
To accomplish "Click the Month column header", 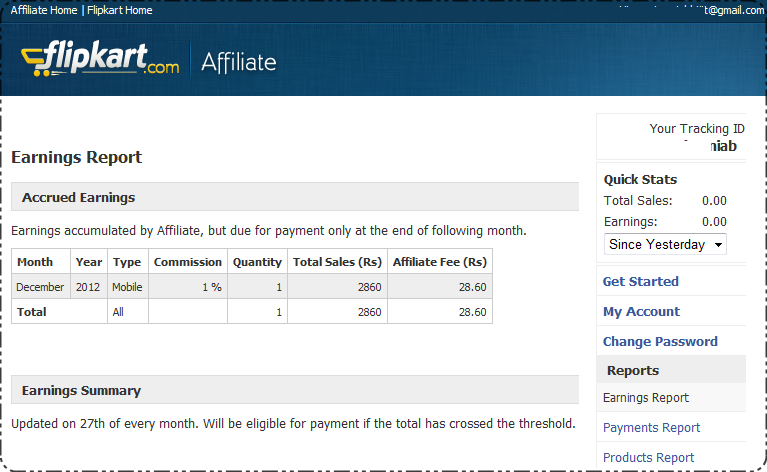I will (x=41, y=262).
